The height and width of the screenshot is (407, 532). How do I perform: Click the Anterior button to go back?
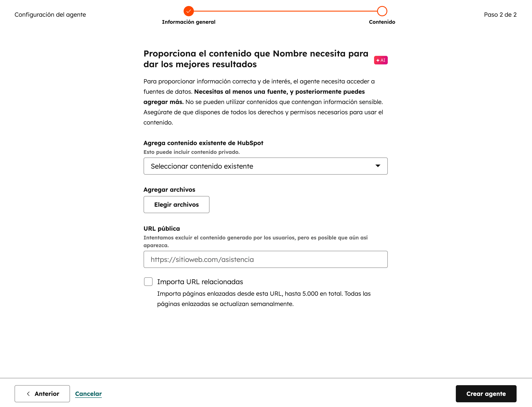(42, 394)
